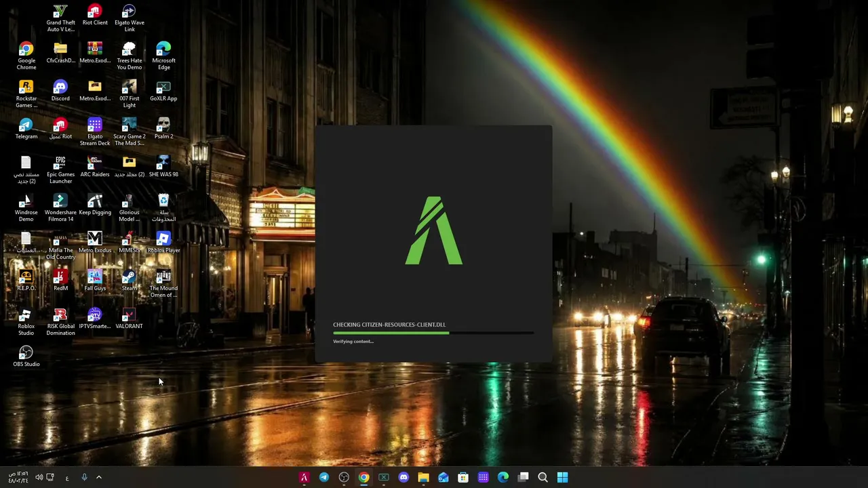Launch OBS Studio from the desktop
868x488 pixels.
pos(26,357)
